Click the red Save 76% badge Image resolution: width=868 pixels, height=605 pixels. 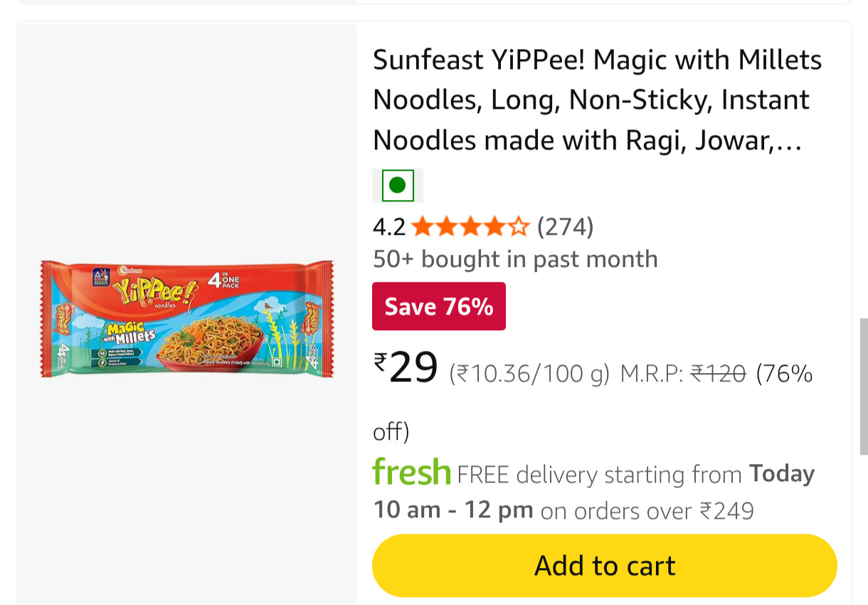pos(438,307)
